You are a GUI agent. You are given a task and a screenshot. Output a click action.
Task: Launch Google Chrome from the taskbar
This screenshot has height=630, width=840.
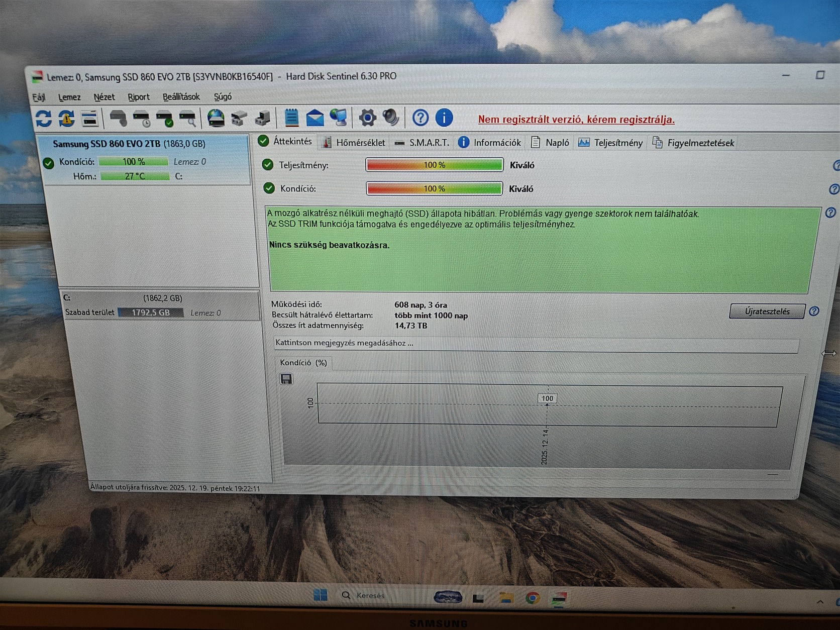click(533, 598)
